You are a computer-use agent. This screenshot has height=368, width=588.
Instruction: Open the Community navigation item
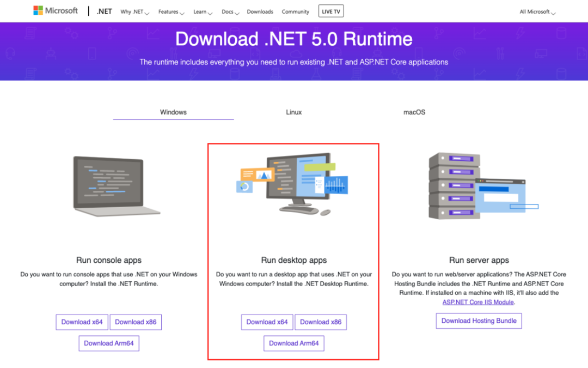point(296,12)
